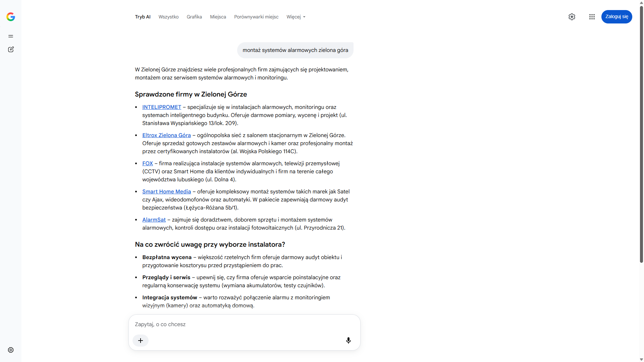Image resolution: width=644 pixels, height=362 pixels.
Task: Click heading 'Na co zwrócić uwagę przy wyborze instalatora?'
Action: point(210,245)
